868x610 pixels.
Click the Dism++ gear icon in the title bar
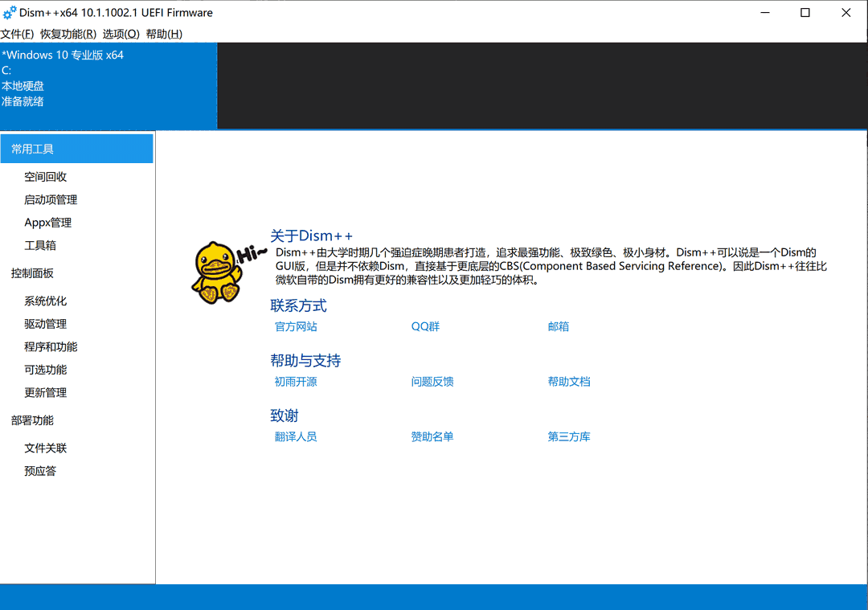(10, 12)
